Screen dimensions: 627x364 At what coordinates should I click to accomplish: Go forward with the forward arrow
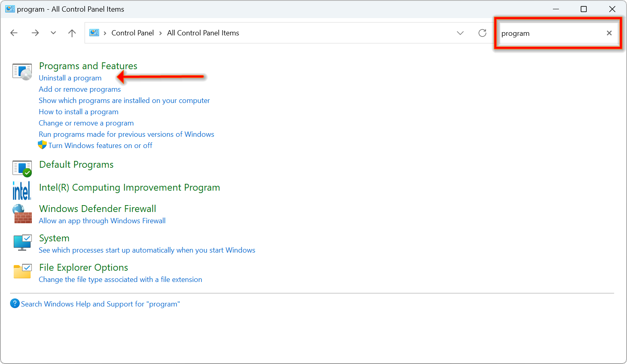tap(35, 33)
